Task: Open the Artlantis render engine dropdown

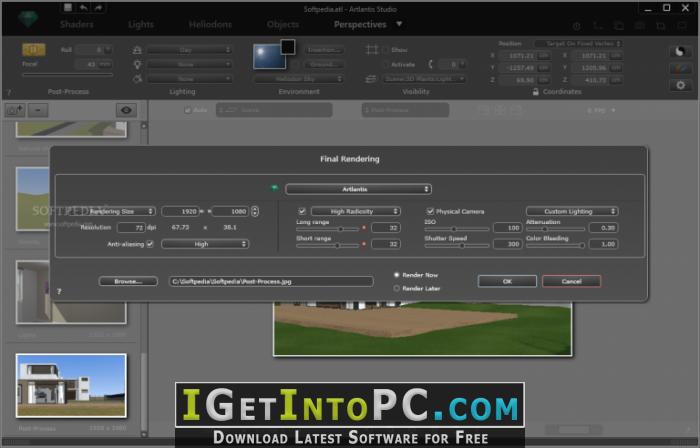Action: click(x=358, y=189)
